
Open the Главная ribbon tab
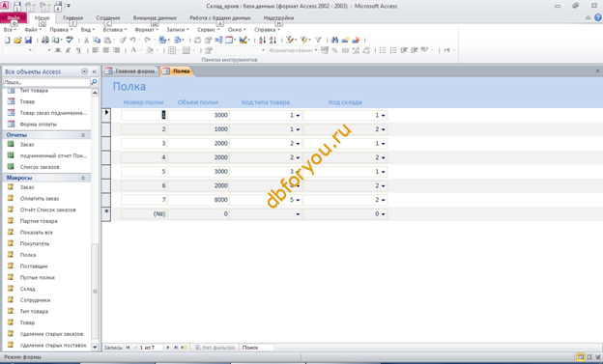point(72,17)
